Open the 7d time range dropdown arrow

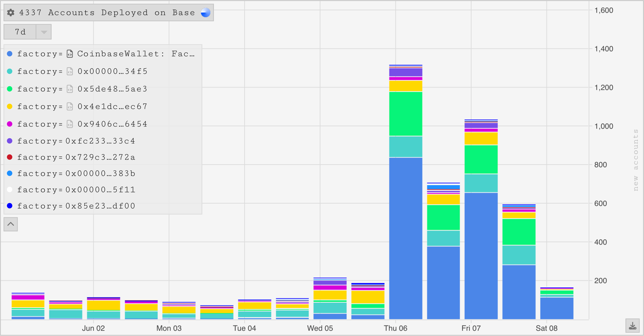click(44, 32)
